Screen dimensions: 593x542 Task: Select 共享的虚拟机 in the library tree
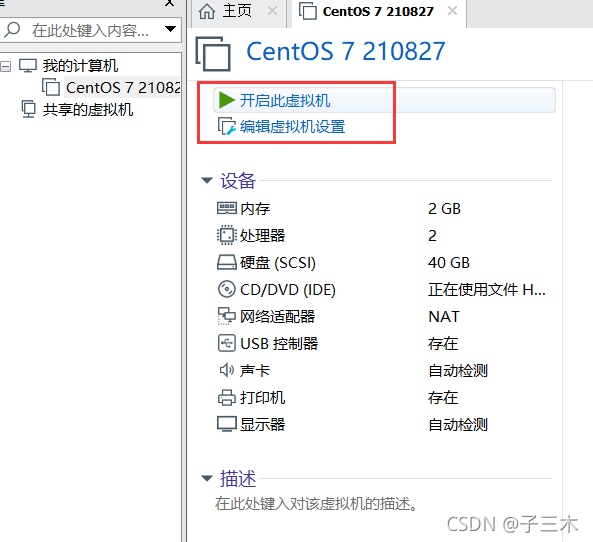click(88, 110)
